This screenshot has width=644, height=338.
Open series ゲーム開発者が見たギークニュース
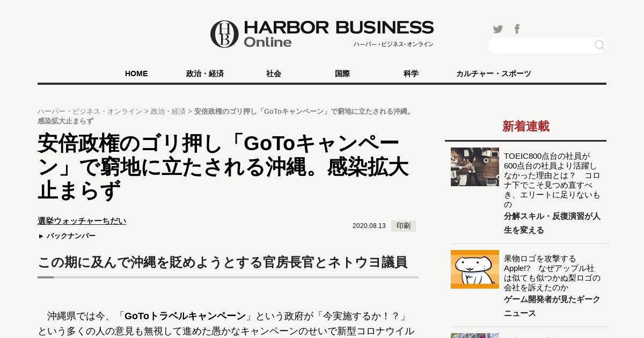coord(552,306)
